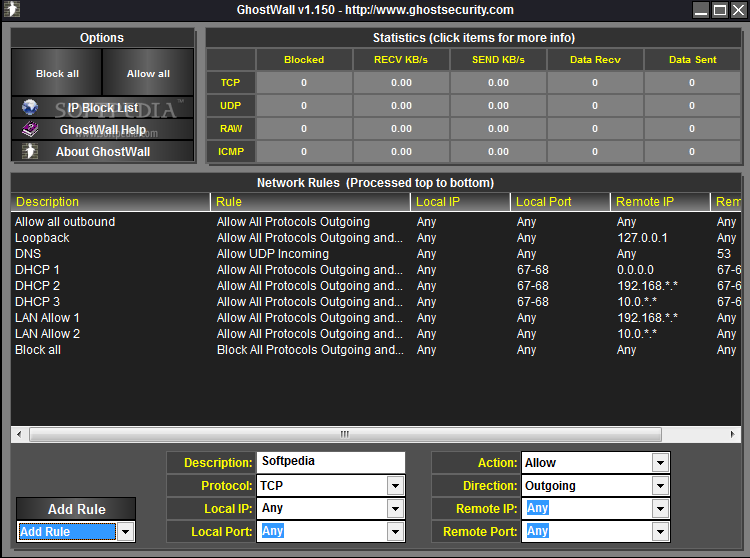The image size is (750, 558).
Task: Open About GhostWall
Action: (102, 152)
